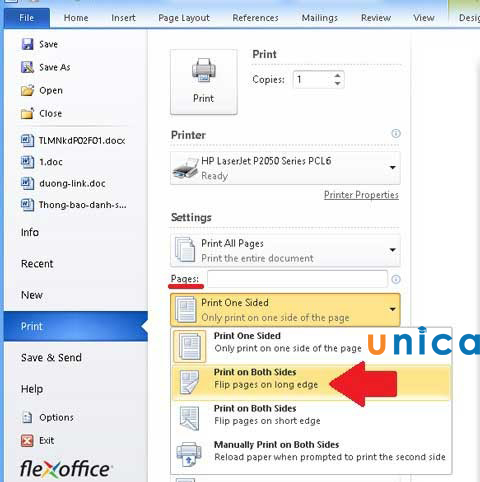Click the Flip pages on short edge icon

[189, 418]
